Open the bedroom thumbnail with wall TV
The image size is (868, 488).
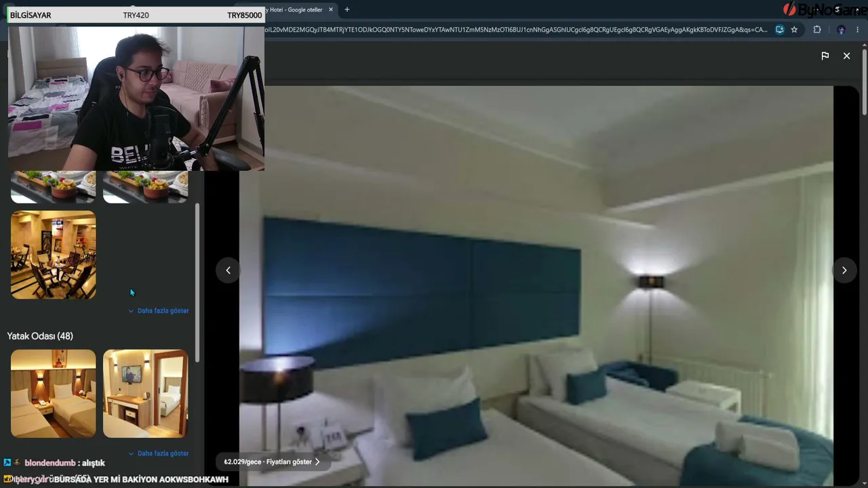pyautogui.click(x=145, y=394)
